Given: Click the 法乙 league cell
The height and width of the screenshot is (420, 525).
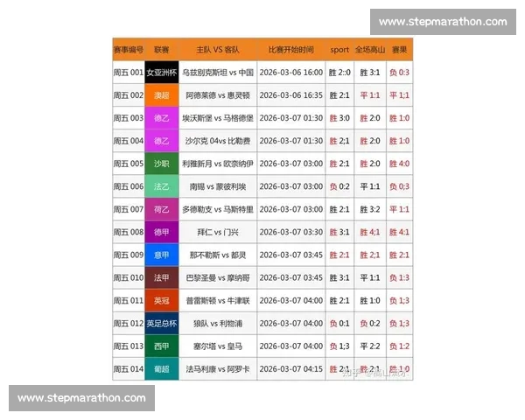Looking at the screenshot, I should tap(162, 186).
